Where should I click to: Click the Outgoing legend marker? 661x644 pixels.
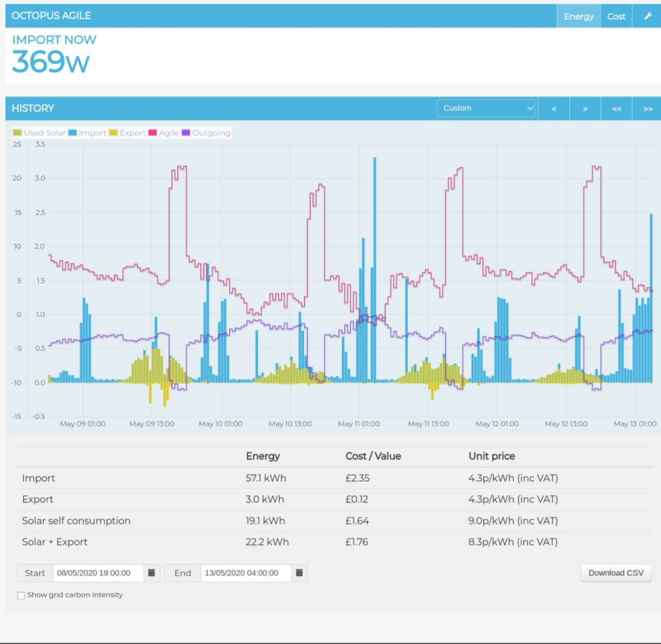[x=187, y=133]
